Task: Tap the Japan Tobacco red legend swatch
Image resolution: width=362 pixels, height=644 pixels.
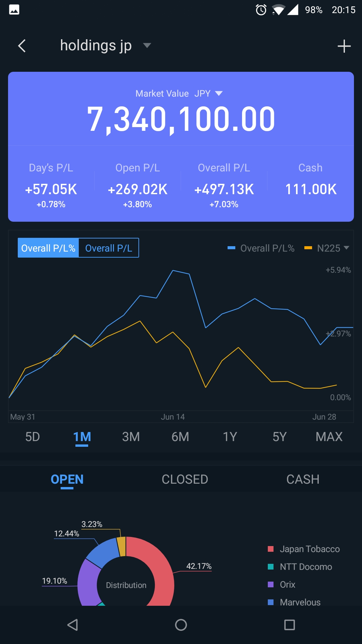Action: click(x=271, y=549)
